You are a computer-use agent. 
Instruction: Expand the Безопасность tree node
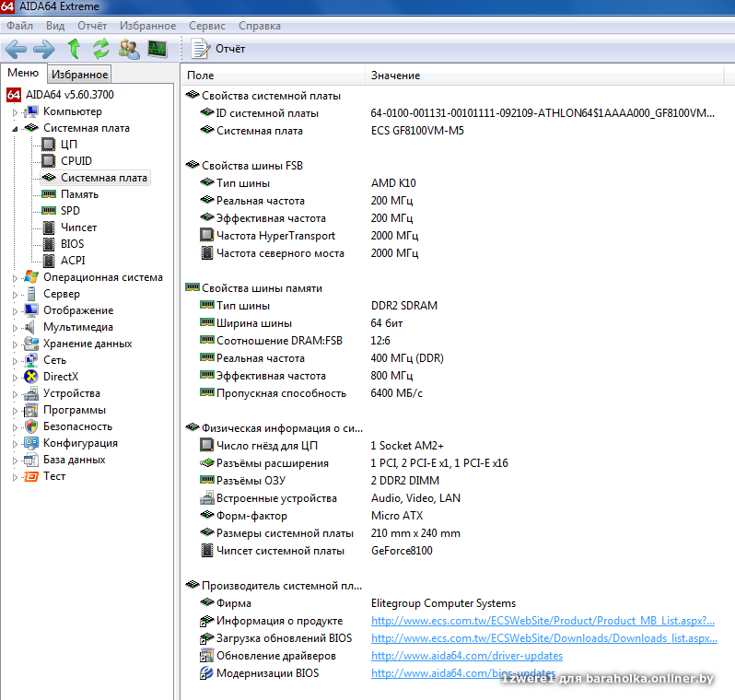pyautogui.click(x=15, y=427)
